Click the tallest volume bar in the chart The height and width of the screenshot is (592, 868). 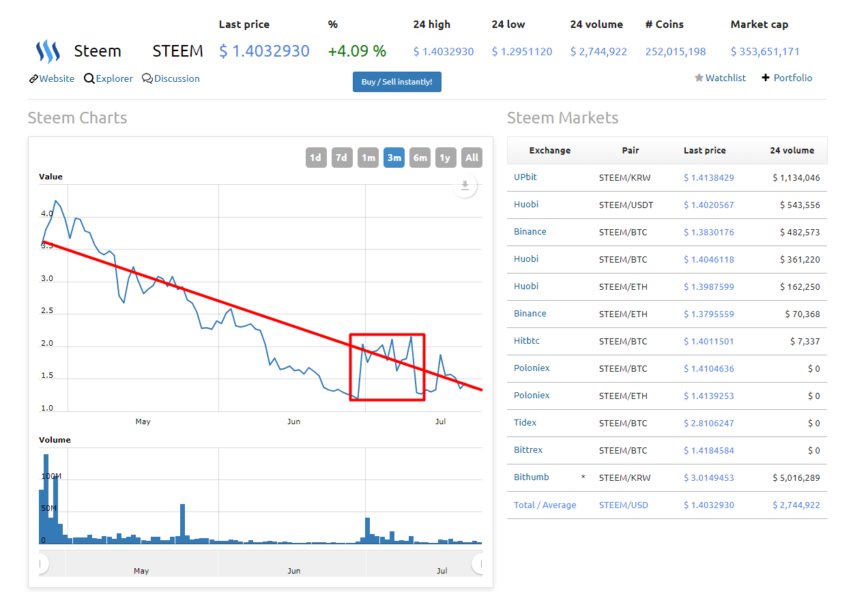[x=46, y=499]
